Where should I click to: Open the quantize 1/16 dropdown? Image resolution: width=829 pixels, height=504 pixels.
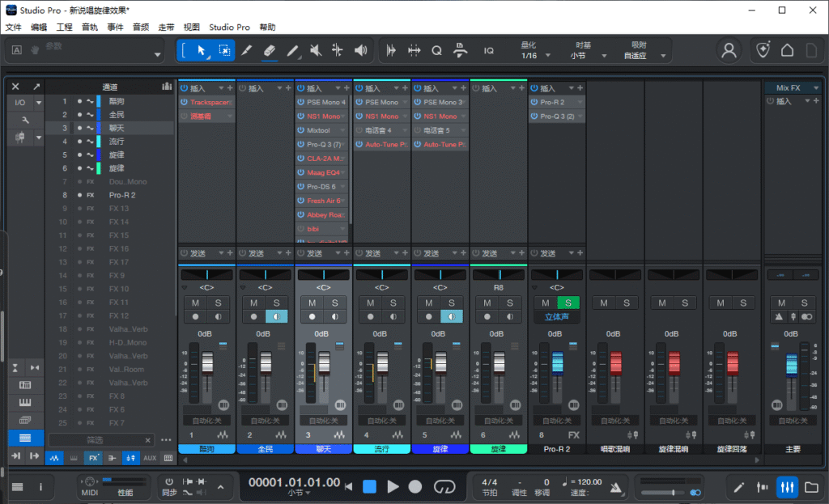(548, 56)
